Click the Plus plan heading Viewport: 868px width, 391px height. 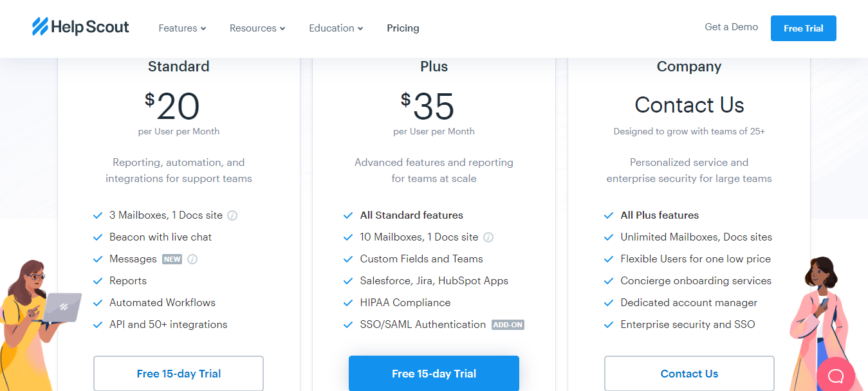pos(434,66)
